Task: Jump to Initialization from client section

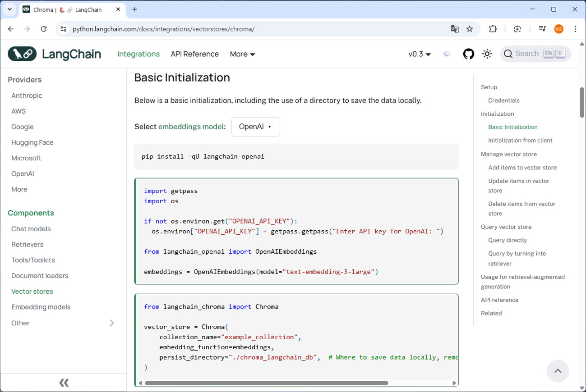Action: click(x=520, y=141)
